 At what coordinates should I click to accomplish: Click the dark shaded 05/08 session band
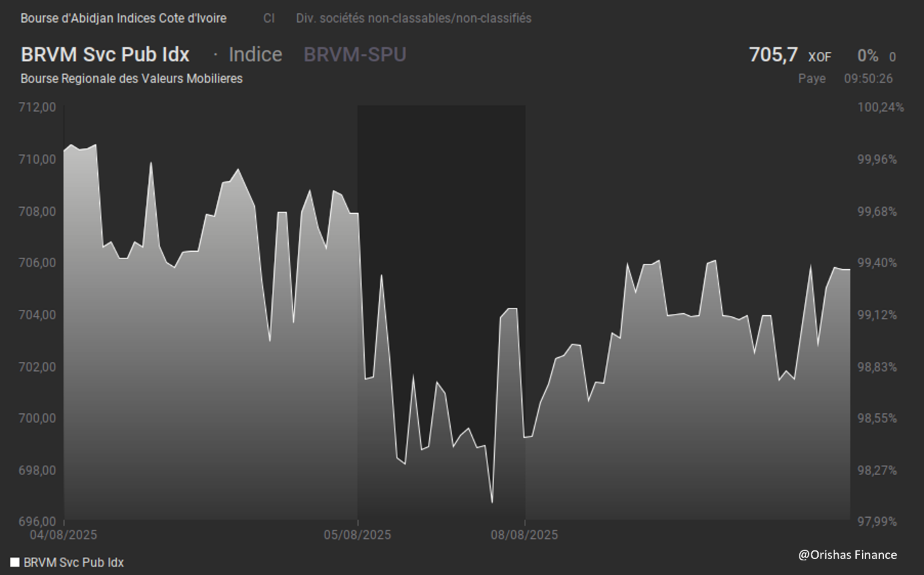click(441, 312)
